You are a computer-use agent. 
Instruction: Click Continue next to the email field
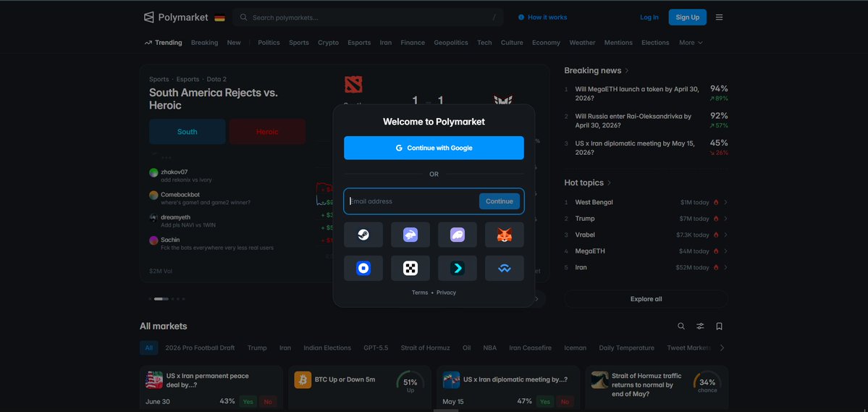(x=500, y=201)
